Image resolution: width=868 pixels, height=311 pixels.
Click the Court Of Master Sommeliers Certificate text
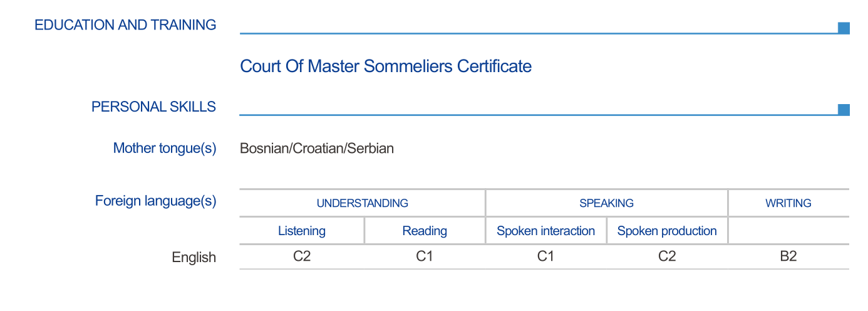tap(386, 66)
